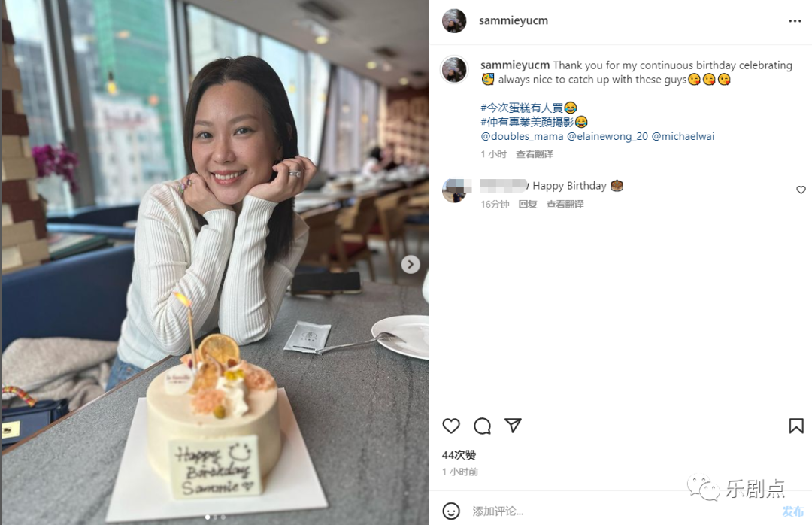
Task: Like the Happy Birthday comment
Action: [801, 190]
